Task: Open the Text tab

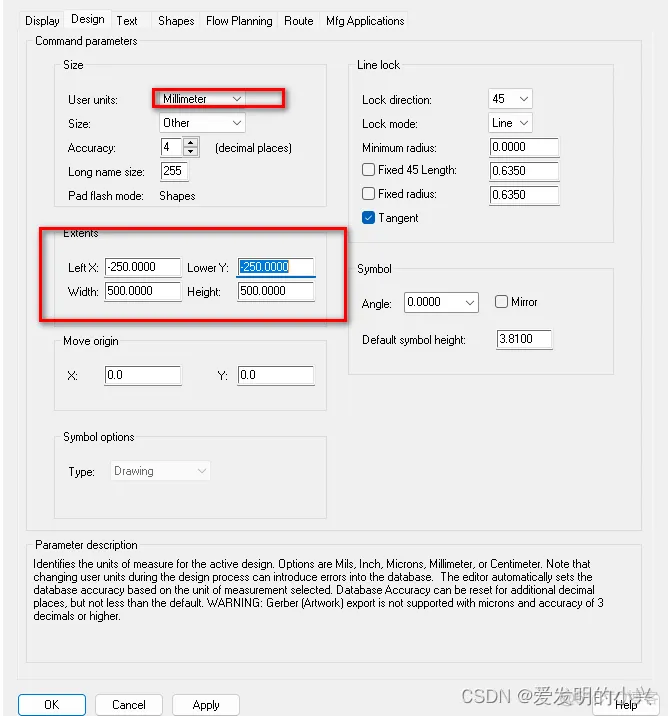Action: click(x=127, y=20)
